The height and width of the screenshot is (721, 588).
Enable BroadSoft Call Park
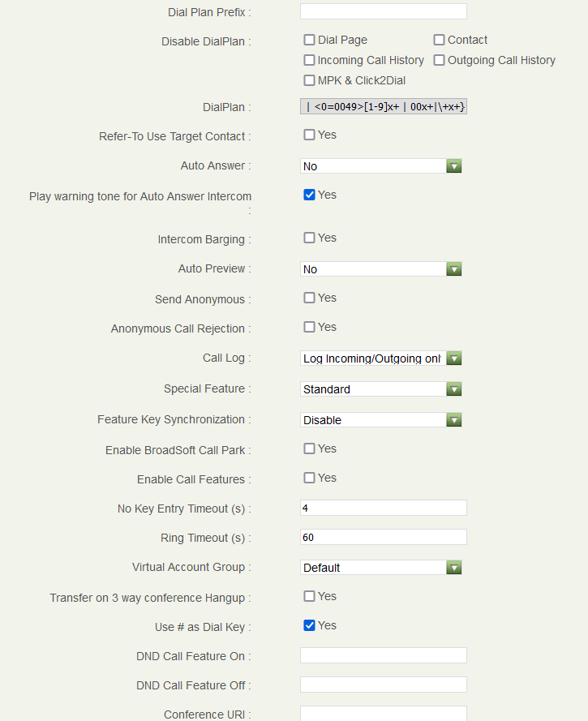pos(309,448)
